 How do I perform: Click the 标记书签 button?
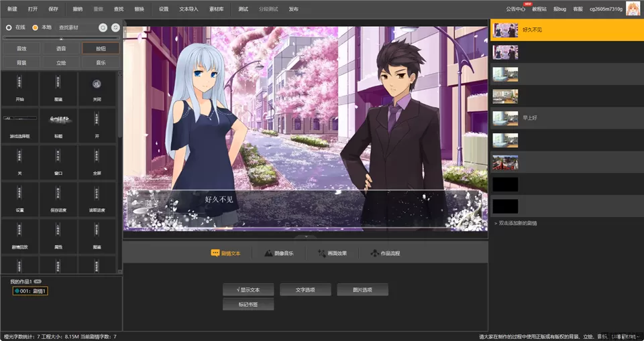(x=248, y=305)
